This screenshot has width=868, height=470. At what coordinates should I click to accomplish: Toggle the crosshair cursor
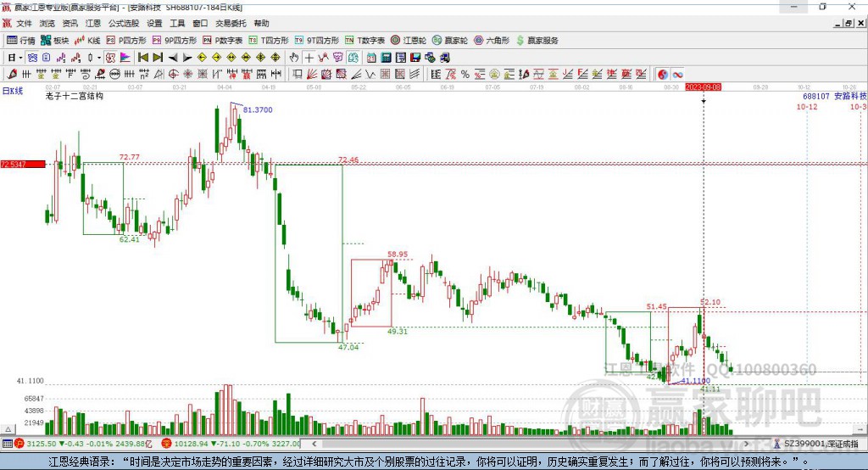[309, 58]
